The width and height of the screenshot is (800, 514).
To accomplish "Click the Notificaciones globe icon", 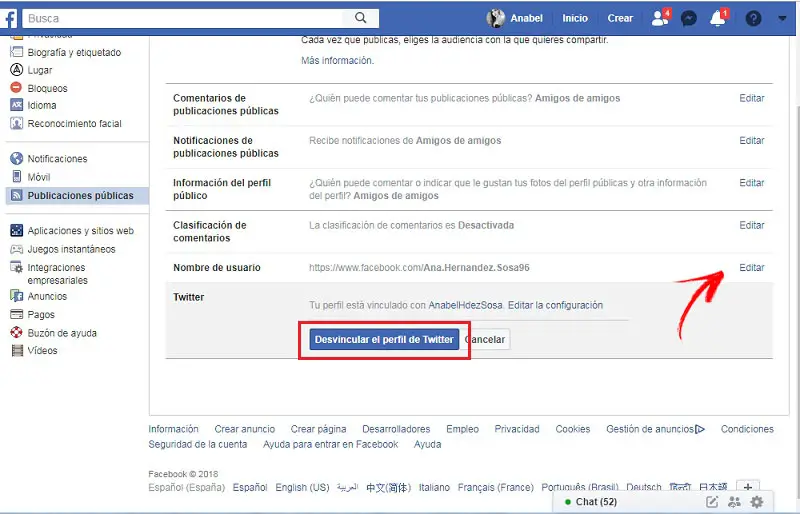I will click(16, 159).
